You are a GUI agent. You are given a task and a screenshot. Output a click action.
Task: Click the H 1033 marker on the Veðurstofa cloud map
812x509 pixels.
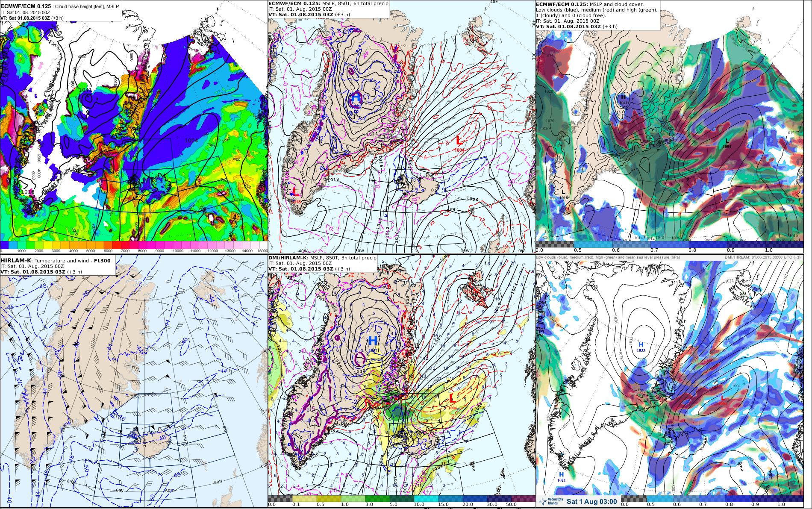coord(641,347)
